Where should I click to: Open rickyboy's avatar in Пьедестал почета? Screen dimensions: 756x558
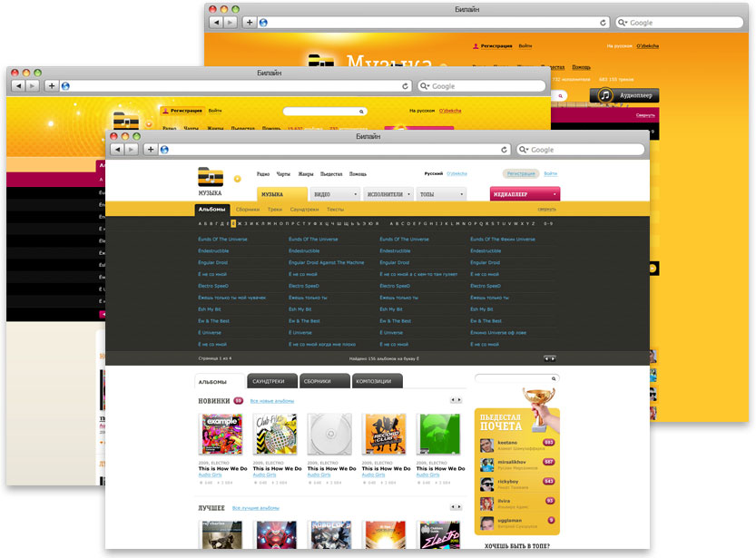(x=486, y=484)
